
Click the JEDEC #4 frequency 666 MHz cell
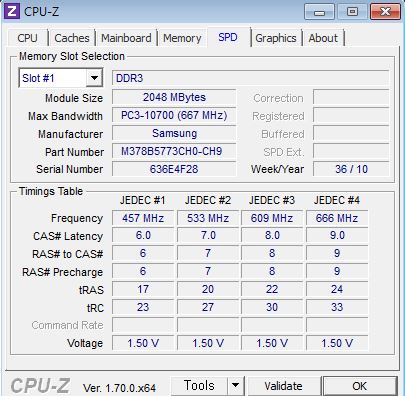(x=337, y=218)
